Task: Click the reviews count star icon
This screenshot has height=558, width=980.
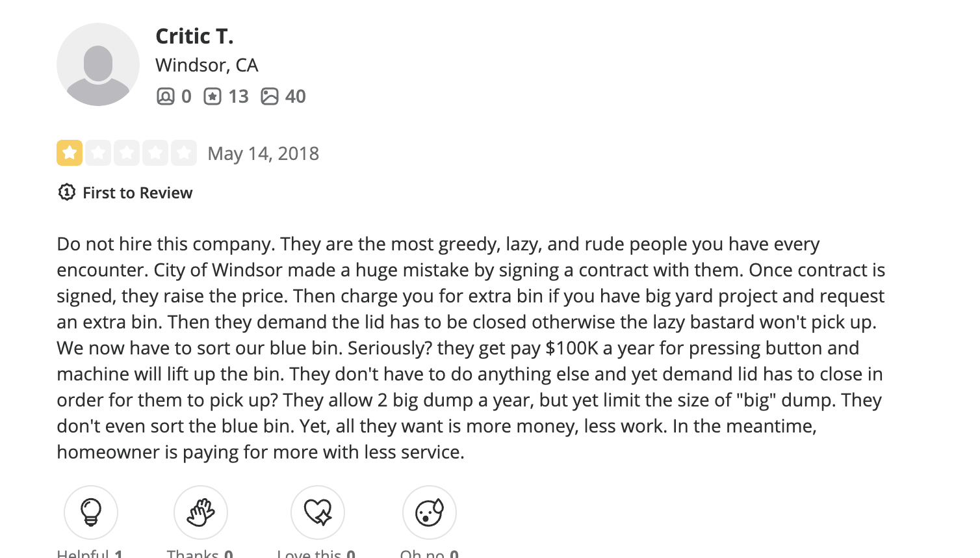Action: pos(213,96)
